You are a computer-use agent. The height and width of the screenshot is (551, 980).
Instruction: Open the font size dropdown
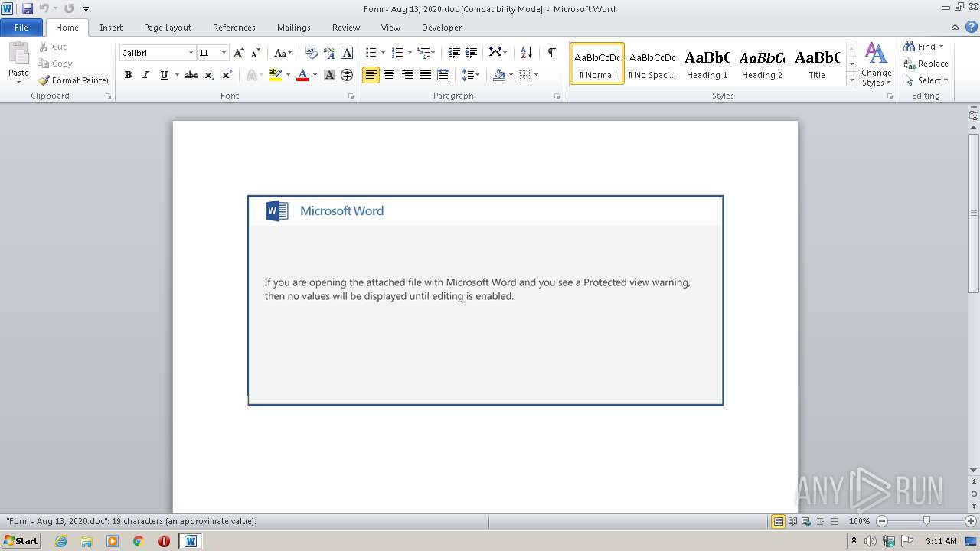(x=224, y=53)
